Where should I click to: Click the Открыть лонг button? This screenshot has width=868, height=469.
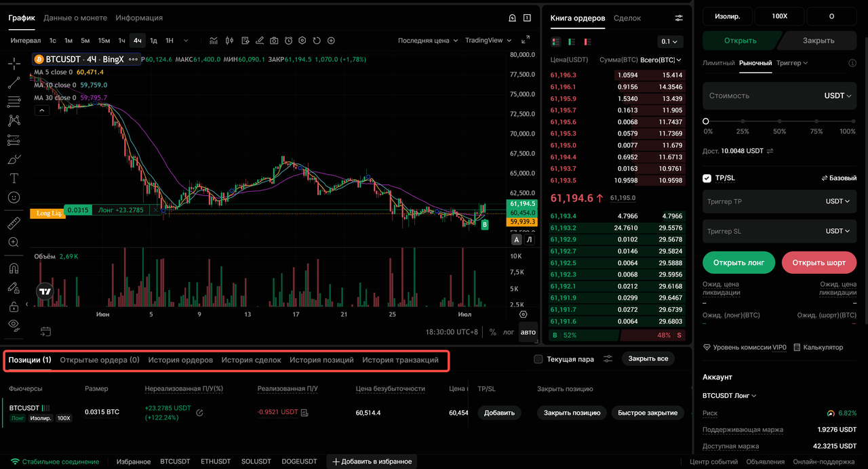pyautogui.click(x=739, y=262)
